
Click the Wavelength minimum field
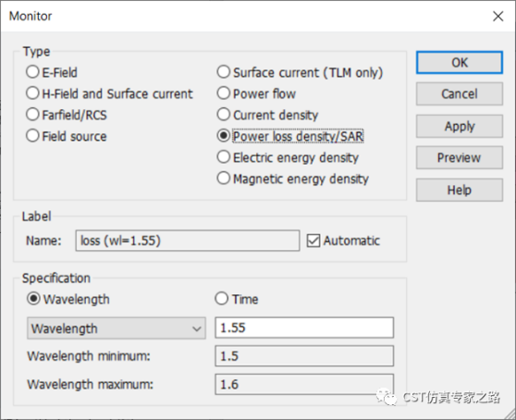click(304, 356)
